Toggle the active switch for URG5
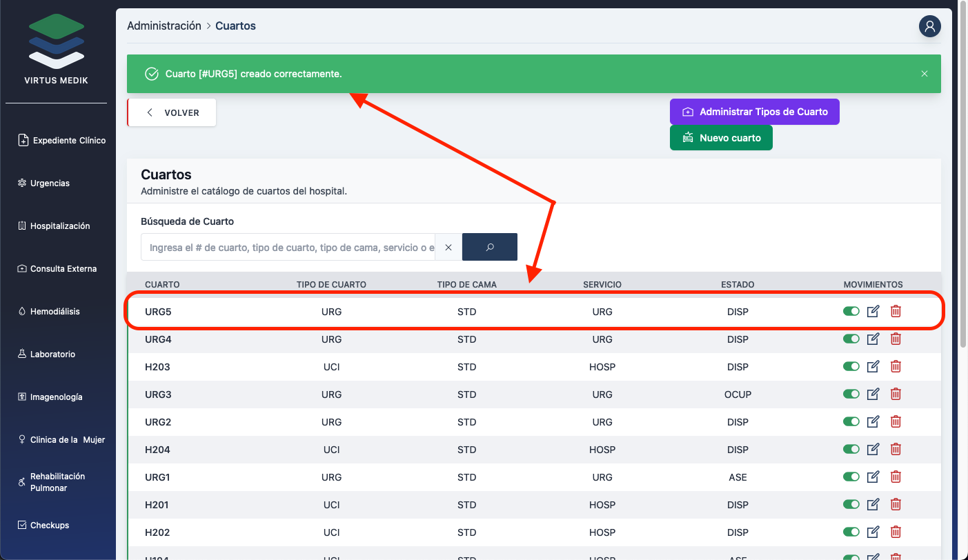The image size is (968, 560). click(x=851, y=312)
